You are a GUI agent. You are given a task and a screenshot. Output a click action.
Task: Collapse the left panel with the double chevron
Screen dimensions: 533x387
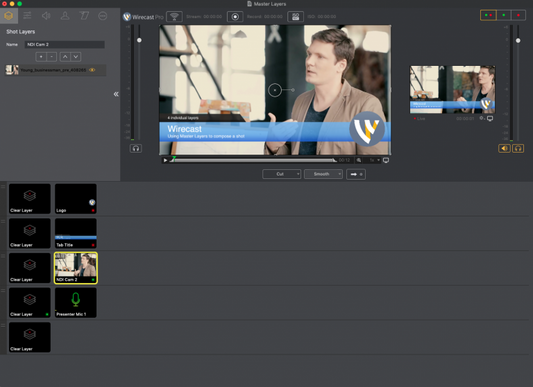[x=116, y=94]
